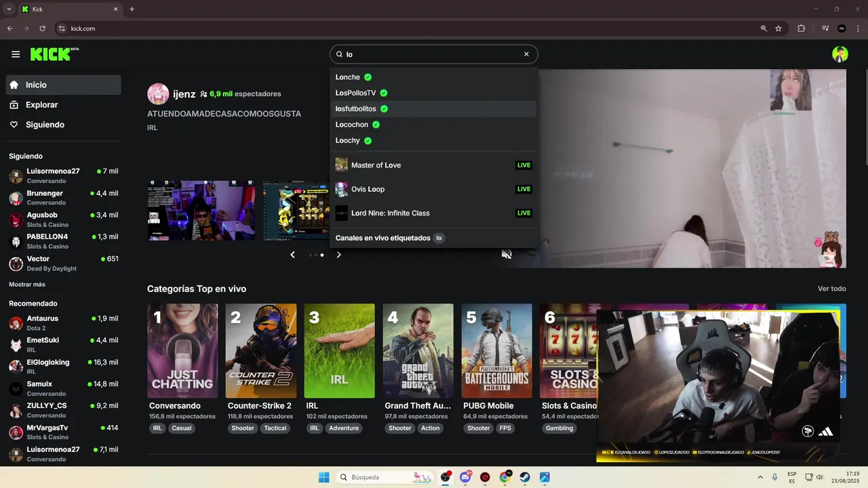Open the ijenz streamer avatar

158,94
